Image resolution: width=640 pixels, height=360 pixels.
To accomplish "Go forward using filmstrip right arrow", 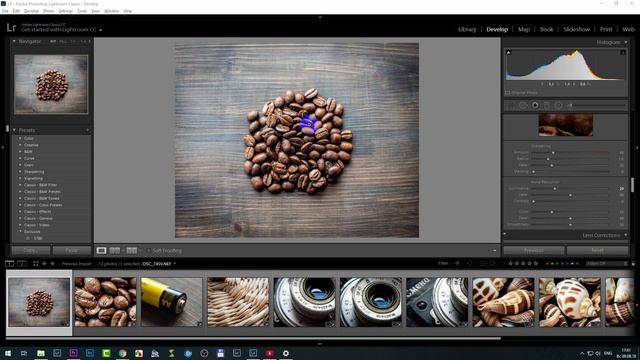I will tap(52, 264).
